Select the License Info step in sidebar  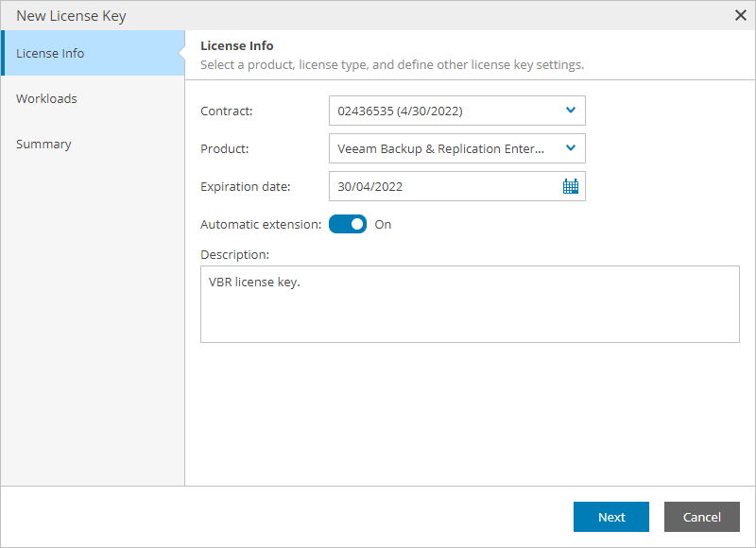(x=50, y=53)
